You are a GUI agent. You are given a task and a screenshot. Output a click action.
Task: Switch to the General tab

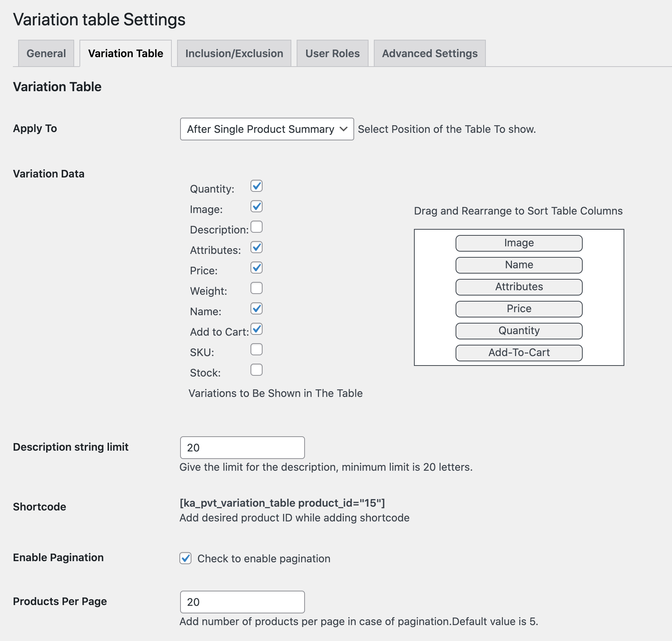click(x=45, y=53)
